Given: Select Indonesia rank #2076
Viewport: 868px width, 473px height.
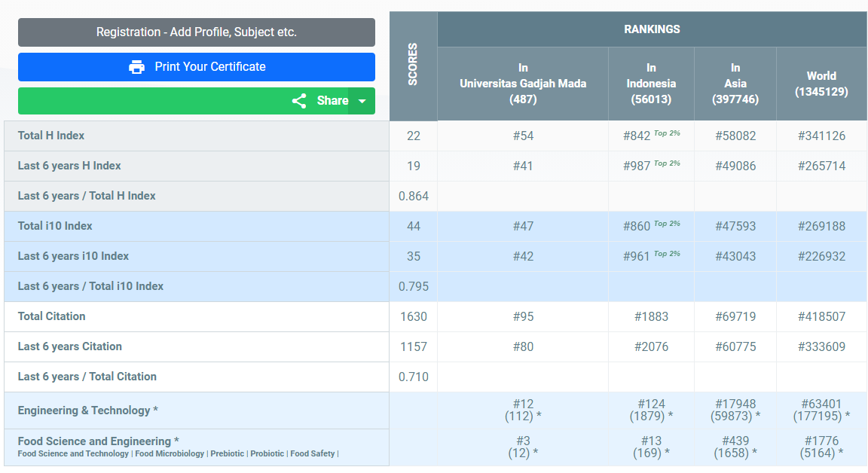Looking at the screenshot, I should (651, 347).
